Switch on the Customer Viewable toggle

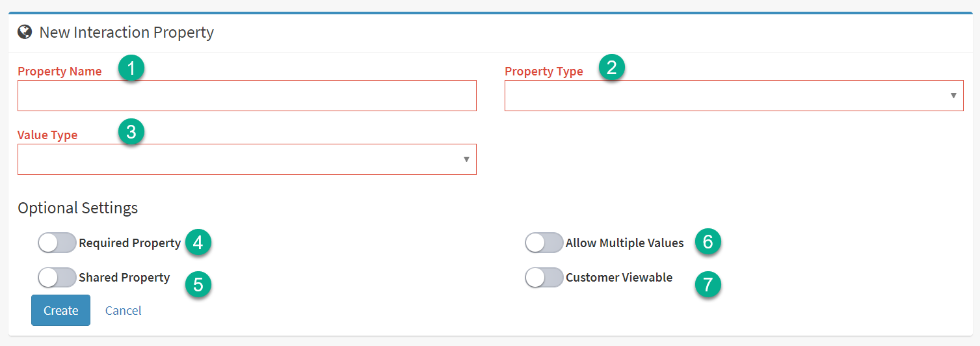544,278
